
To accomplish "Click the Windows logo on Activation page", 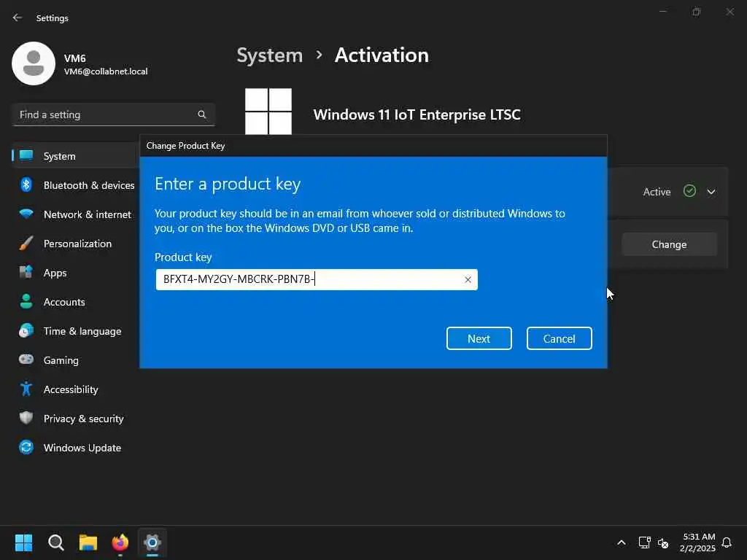I will tap(268, 112).
